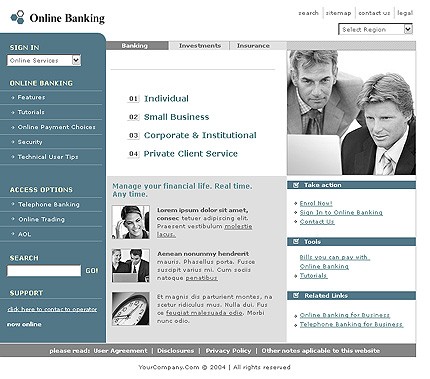The width and height of the screenshot is (430, 379).
Task: Click the 'now online' support status text
Action: tap(24, 324)
